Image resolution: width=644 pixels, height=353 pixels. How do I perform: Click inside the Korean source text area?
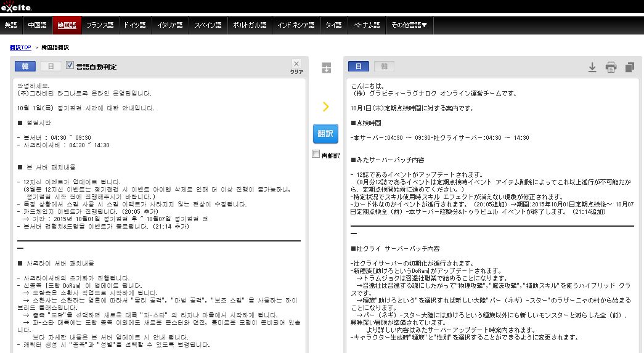point(159,216)
